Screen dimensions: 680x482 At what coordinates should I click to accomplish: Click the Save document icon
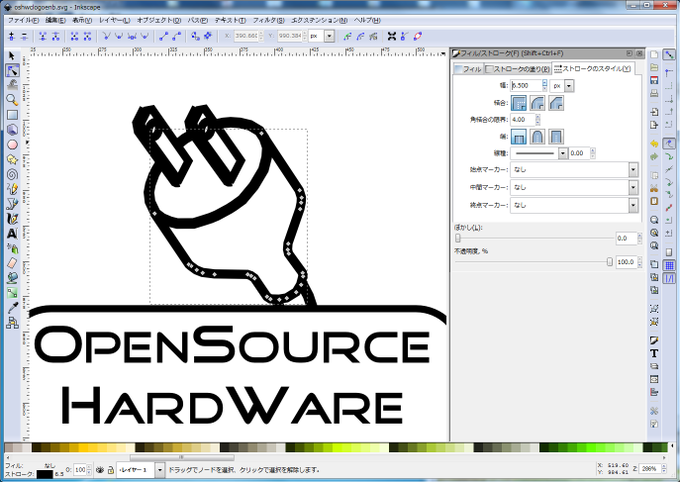[654, 80]
